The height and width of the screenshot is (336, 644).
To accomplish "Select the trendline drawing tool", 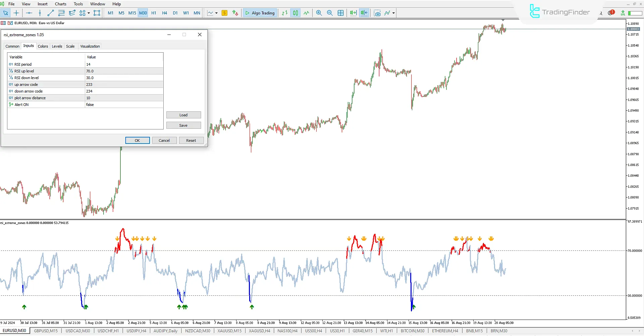I will coord(51,13).
